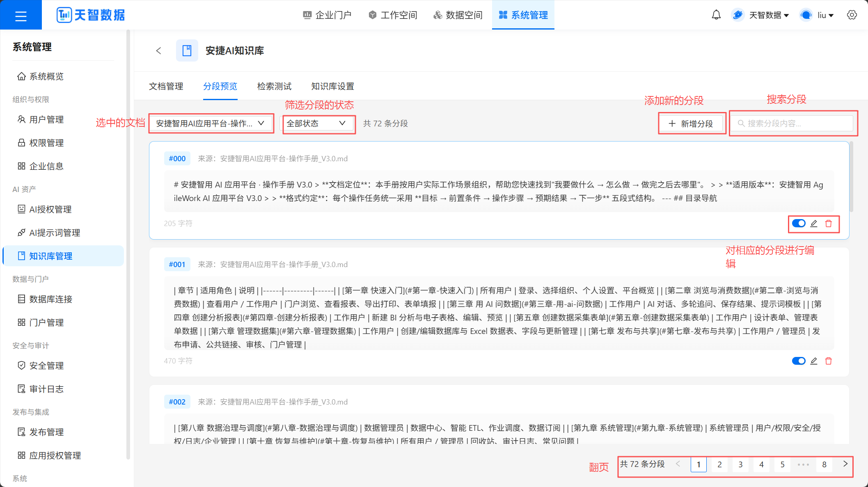Open the 工作空间 top menu
Viewport: 868px width, 487px height.
coord(393,15)
